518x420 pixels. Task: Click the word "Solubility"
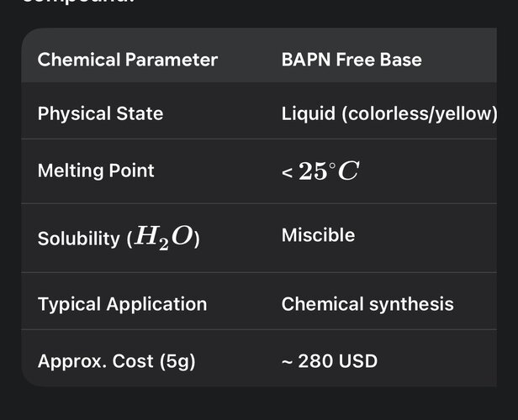point(79,239)
